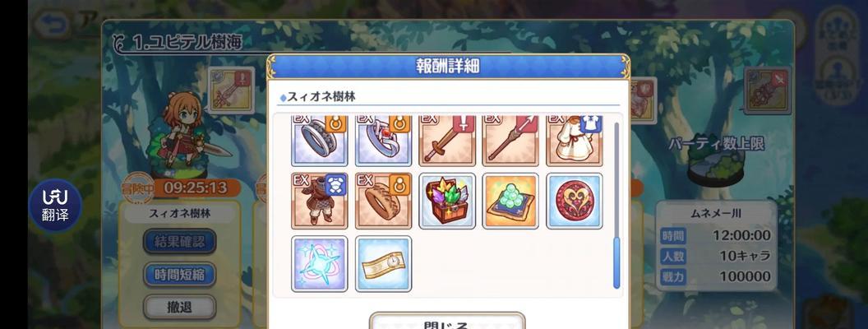Click the 撤退 retreat button
Image resolution: width=868 pixels, height=329 pixels.
pyautogui.click(x=179, y=307)
